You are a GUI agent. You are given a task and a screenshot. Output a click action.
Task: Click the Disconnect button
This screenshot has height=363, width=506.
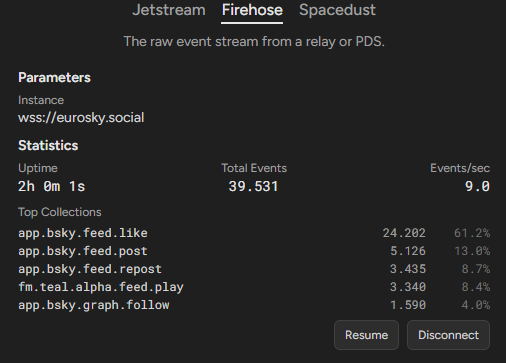click(x=448, y=335)
